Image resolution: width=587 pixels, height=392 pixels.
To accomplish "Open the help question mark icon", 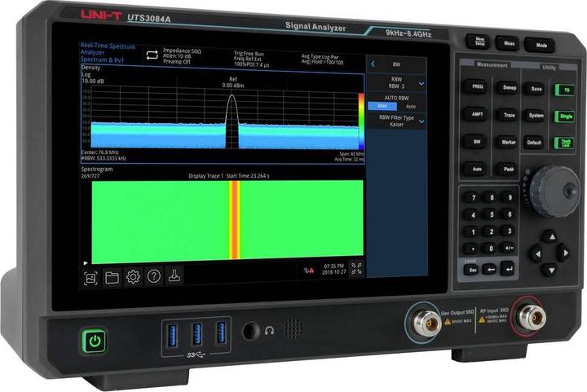I will coord(154,276).
